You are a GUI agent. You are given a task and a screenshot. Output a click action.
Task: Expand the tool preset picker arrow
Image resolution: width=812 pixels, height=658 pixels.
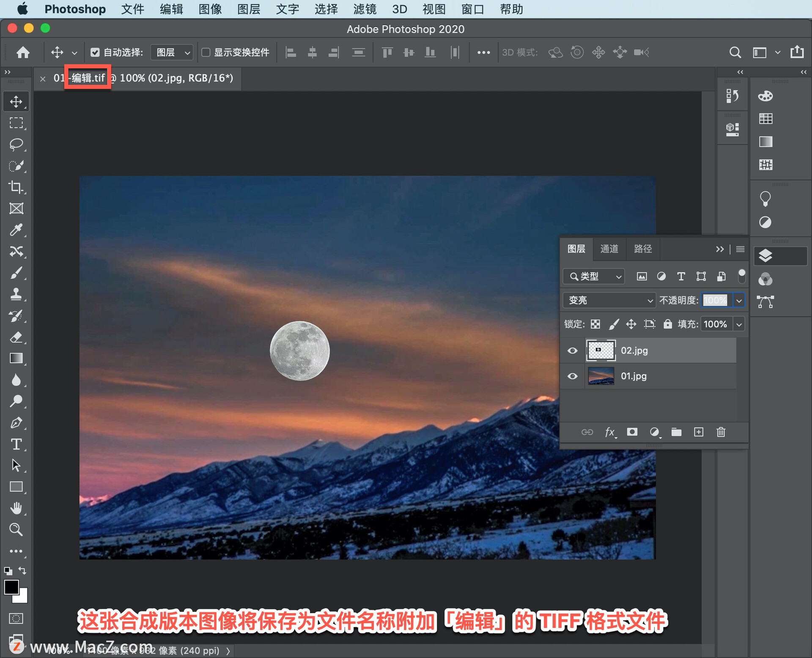(x=74, y=53)
